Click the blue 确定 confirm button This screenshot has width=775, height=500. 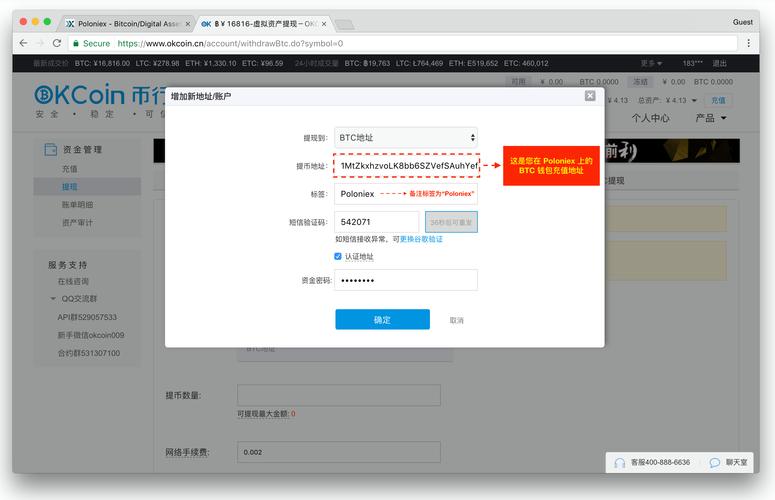pos(382,320)
